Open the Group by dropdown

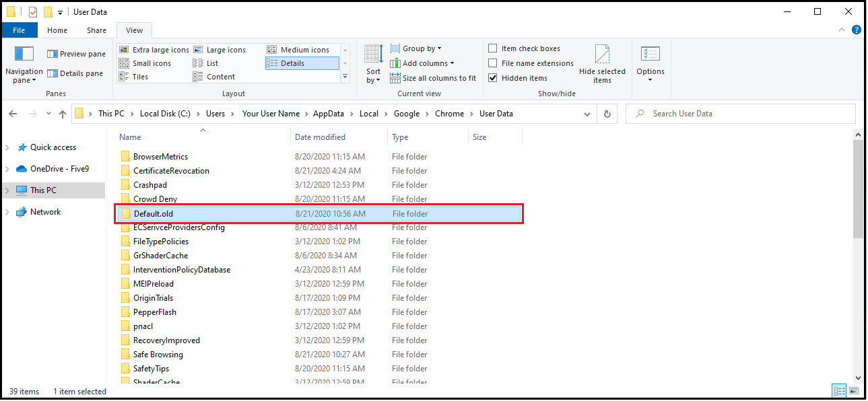point(422,48)
